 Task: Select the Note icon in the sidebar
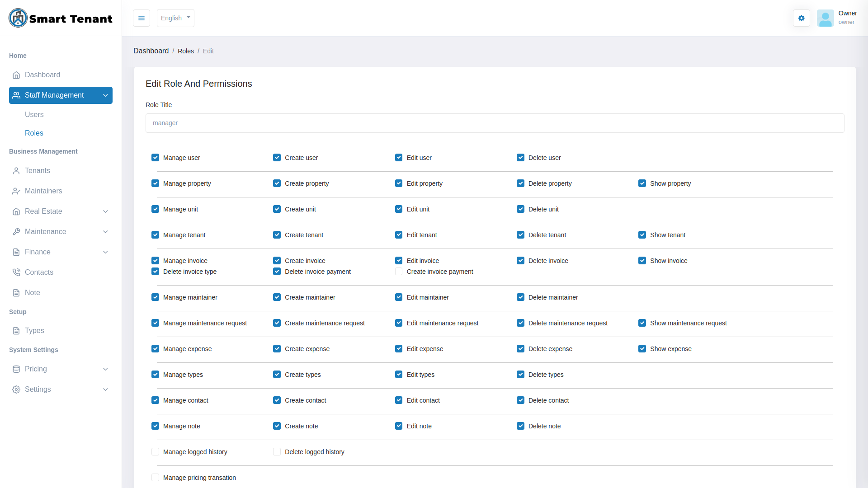pyautogui.click(x=16, y=292)
